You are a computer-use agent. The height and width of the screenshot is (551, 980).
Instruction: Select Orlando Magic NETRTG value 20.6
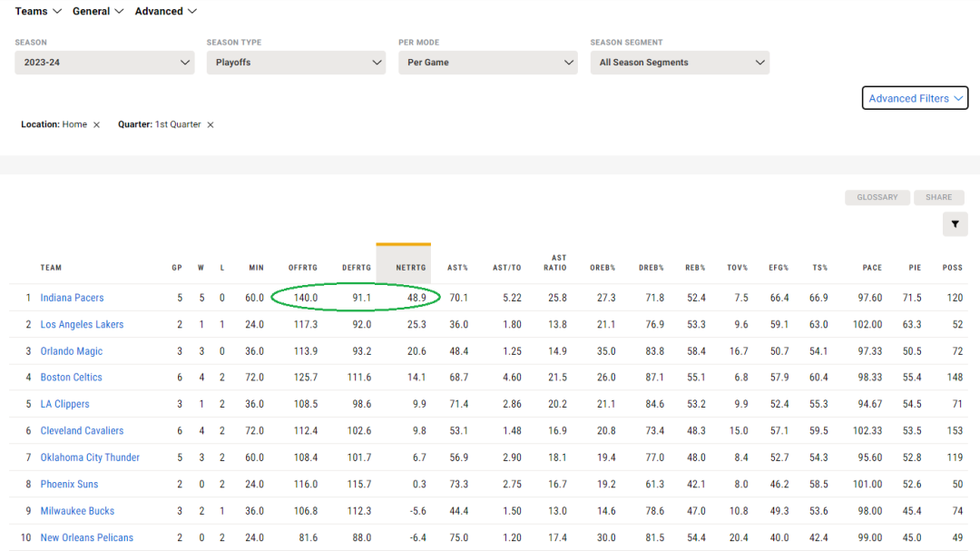[416, 351]
